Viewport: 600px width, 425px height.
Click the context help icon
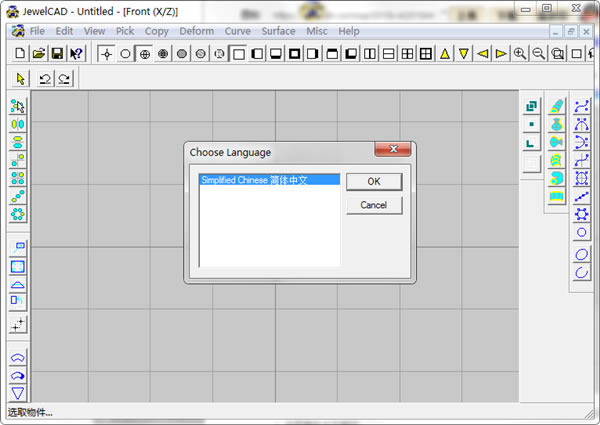pos(76,53)
